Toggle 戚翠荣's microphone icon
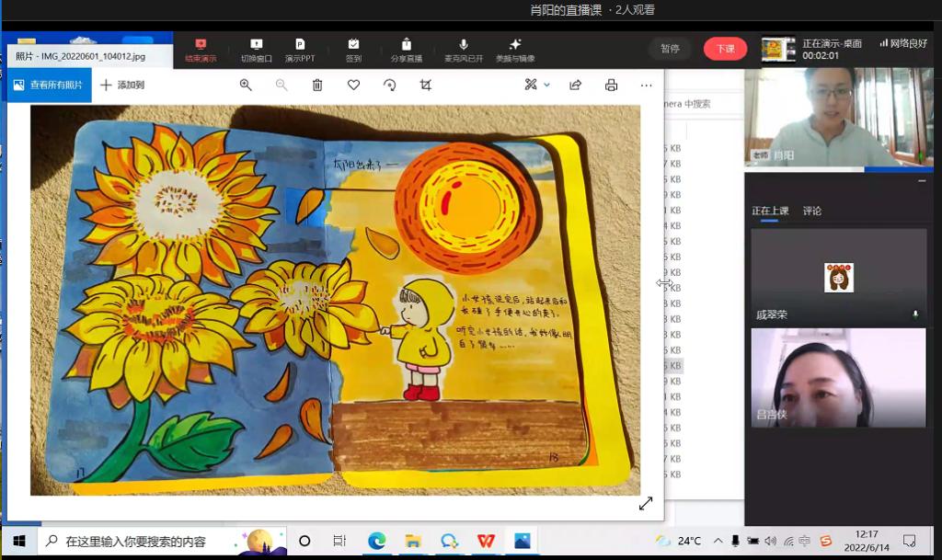942x560 pixels. pyautogui.click(x=914, y=314)
